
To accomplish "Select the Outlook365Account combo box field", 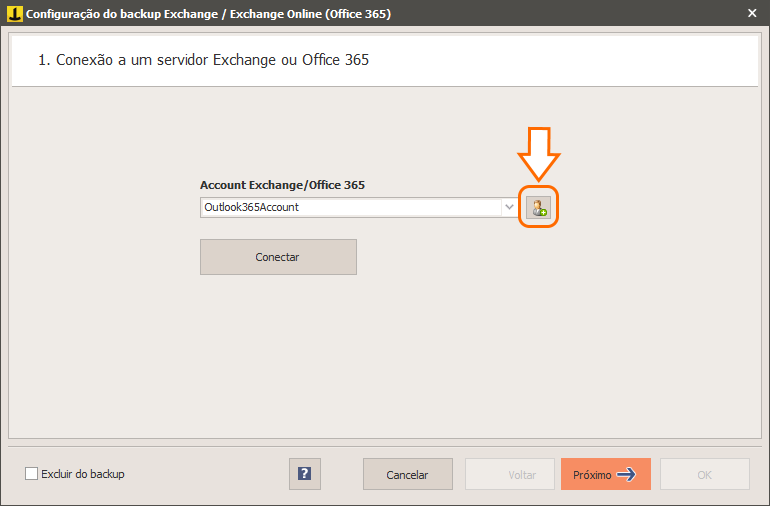I will [359, 207].
